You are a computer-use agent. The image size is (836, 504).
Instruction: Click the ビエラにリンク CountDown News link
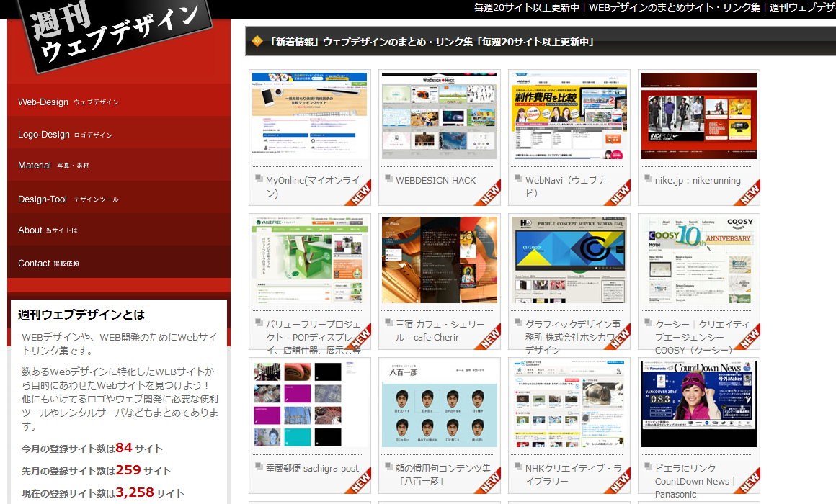(695, 481)
